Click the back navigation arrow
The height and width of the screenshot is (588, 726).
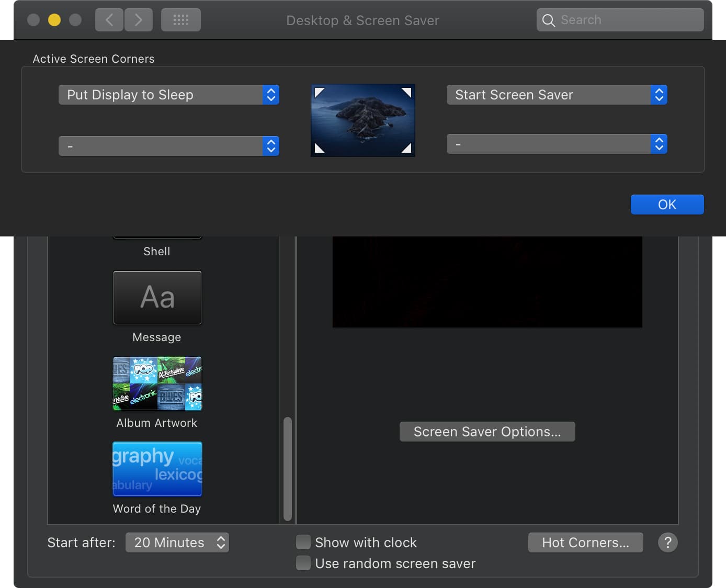tap(109, 20)
